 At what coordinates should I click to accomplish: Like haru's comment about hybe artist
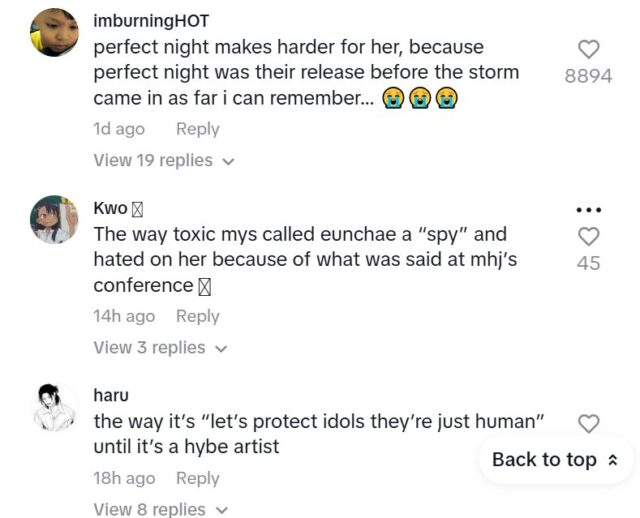tap(589, 424)
